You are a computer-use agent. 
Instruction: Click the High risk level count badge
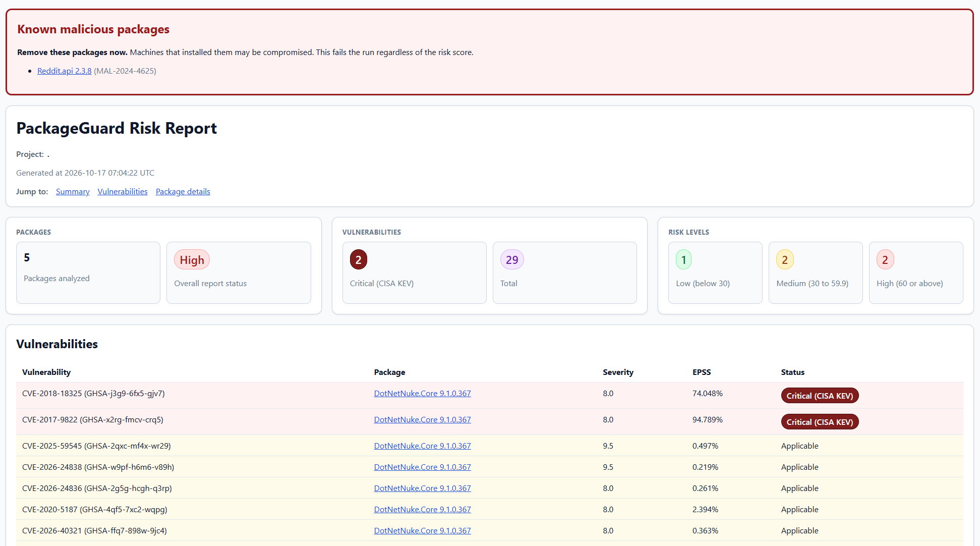pos(885,260)
